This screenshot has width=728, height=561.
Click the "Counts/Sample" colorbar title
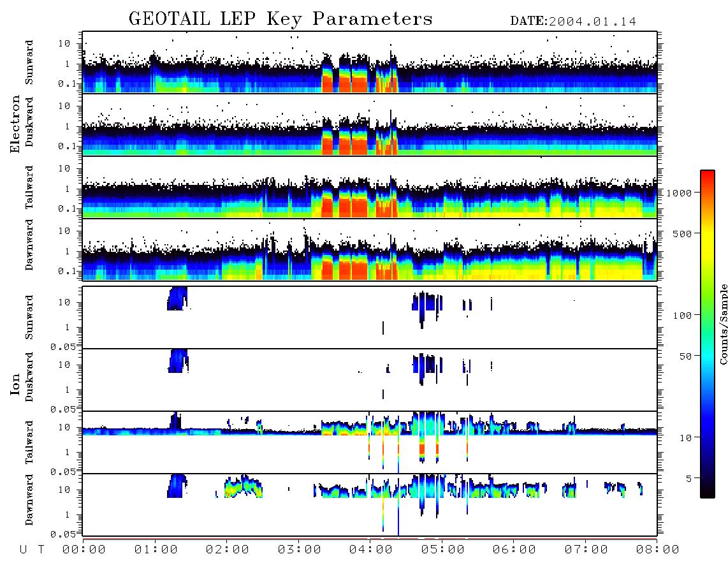[723, 324]
